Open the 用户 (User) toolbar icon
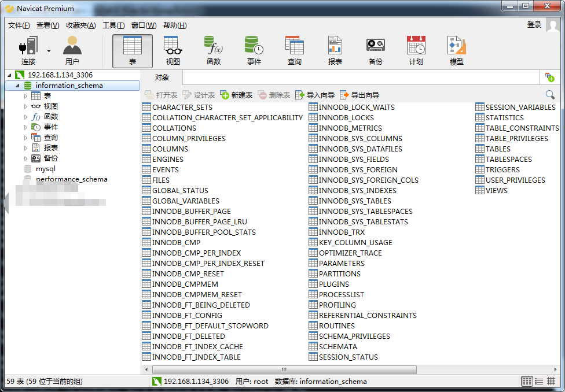 (72, 51)
